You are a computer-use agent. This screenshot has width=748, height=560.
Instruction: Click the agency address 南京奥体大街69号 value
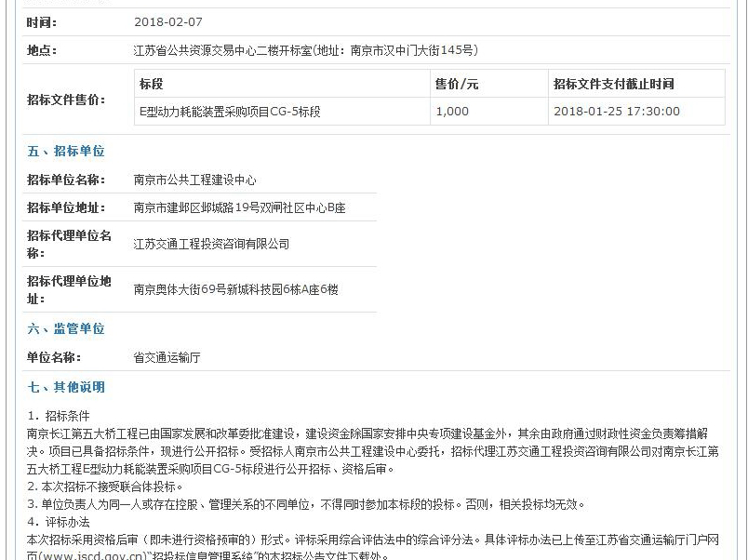coord(235,289)
